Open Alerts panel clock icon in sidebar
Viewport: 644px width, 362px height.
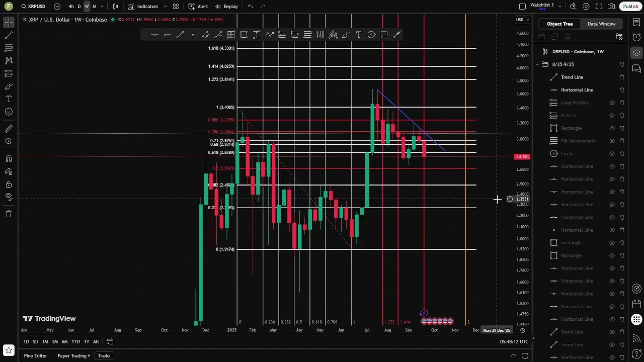pos(636,38)
